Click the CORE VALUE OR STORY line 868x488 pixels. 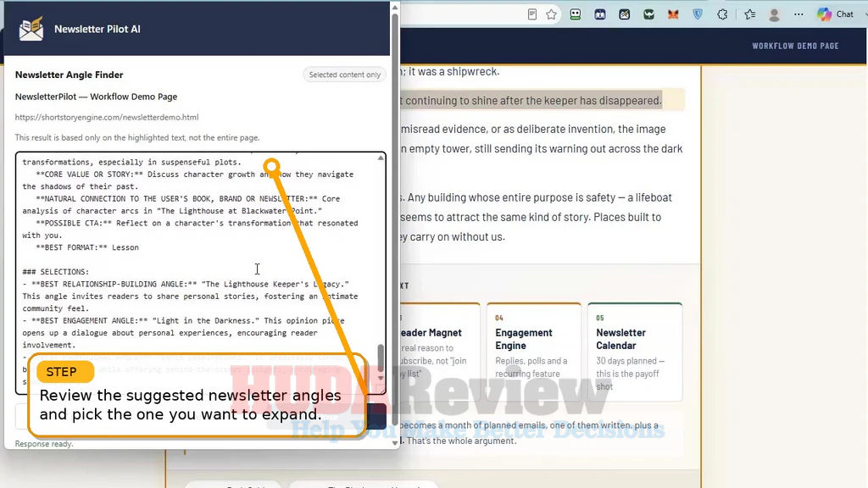click(x=187, y=180)
